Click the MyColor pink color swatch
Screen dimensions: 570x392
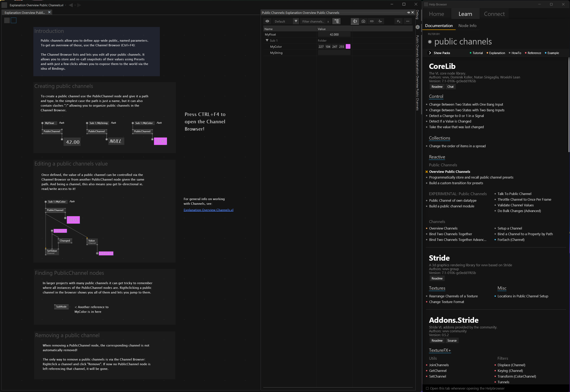pyautogui.click(x=348, y=47)
